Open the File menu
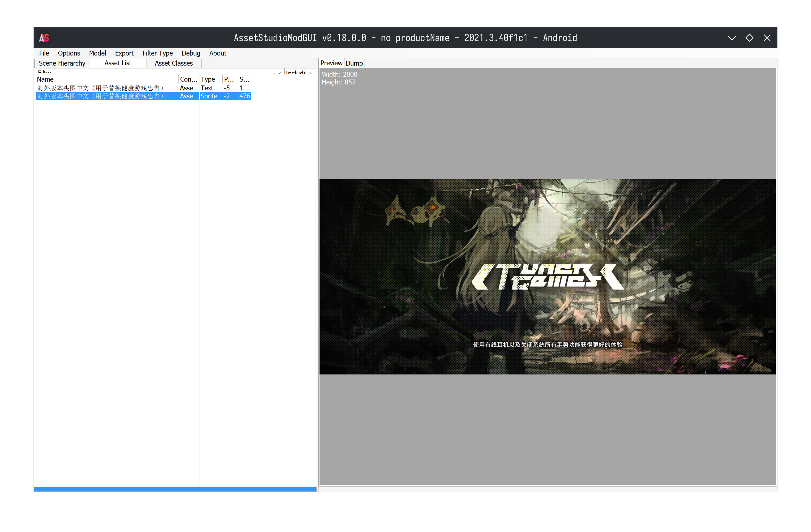 click(x=44, y=53)
